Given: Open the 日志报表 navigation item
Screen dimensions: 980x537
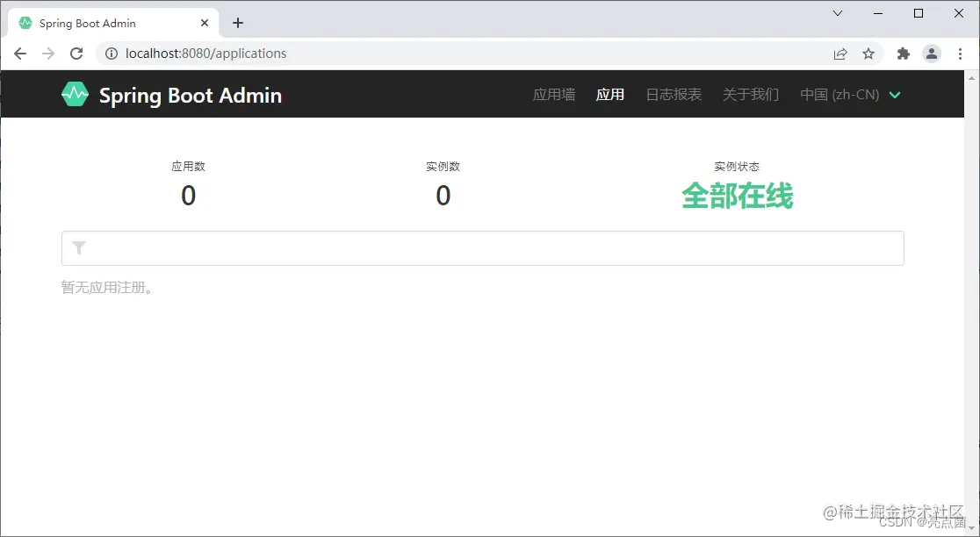Looking at the screenshot, I should coord(674,94).
